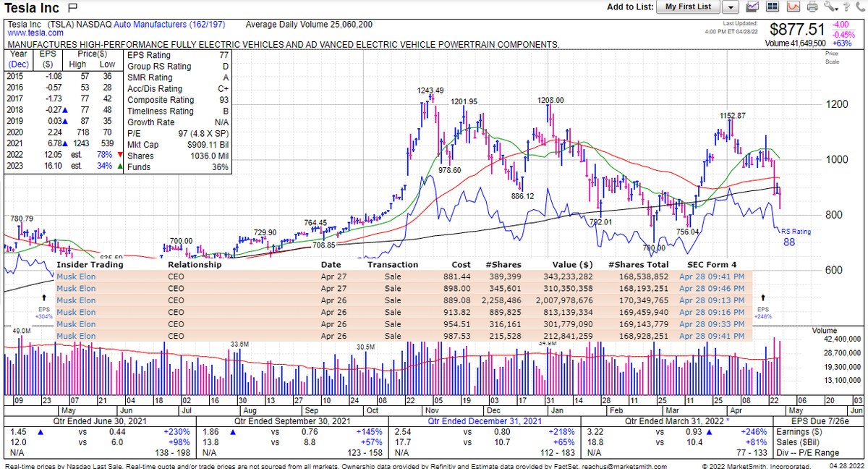Viewport: 868px width, 469px height.
Task: Click the SMR Rating A row
Action: coord(177,77)
